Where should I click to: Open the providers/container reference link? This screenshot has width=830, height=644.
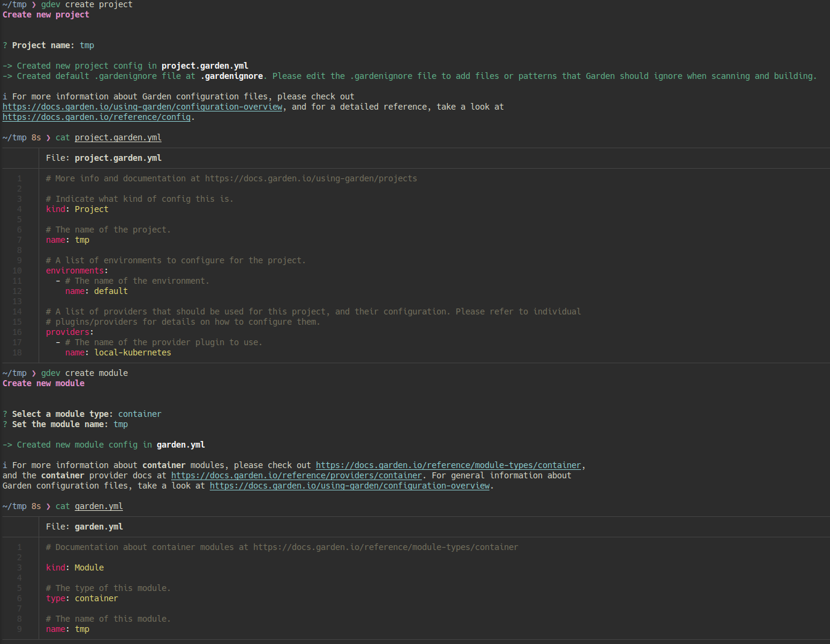[x=297, y=475]
